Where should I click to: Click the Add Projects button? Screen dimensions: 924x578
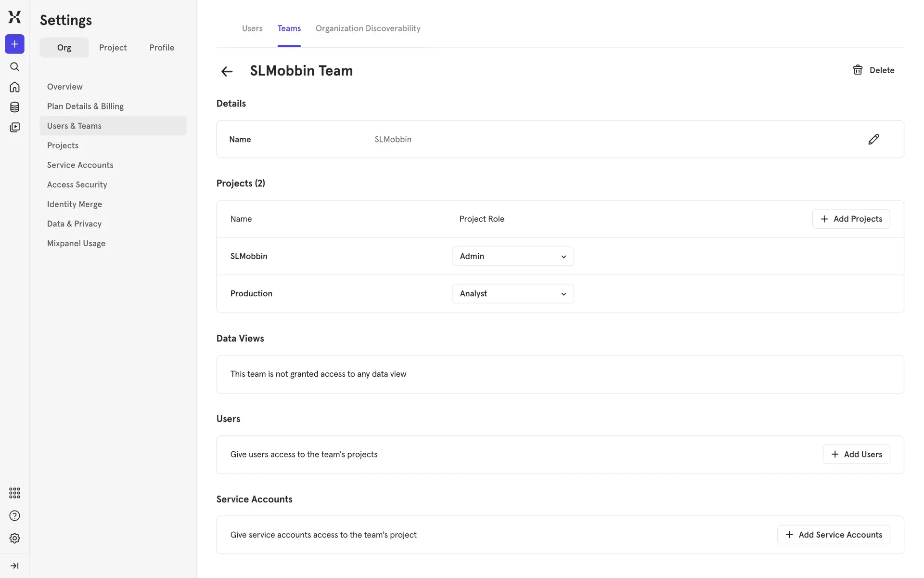851,219
